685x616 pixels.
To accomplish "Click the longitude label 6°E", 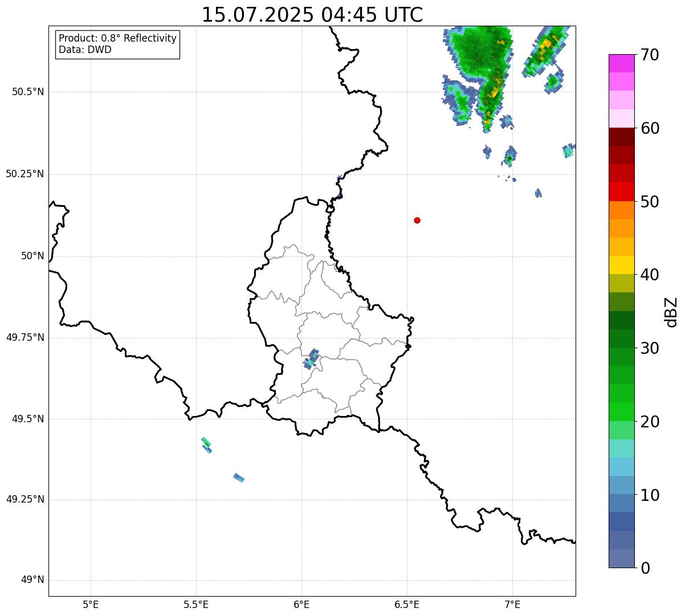I will [301, 604].
